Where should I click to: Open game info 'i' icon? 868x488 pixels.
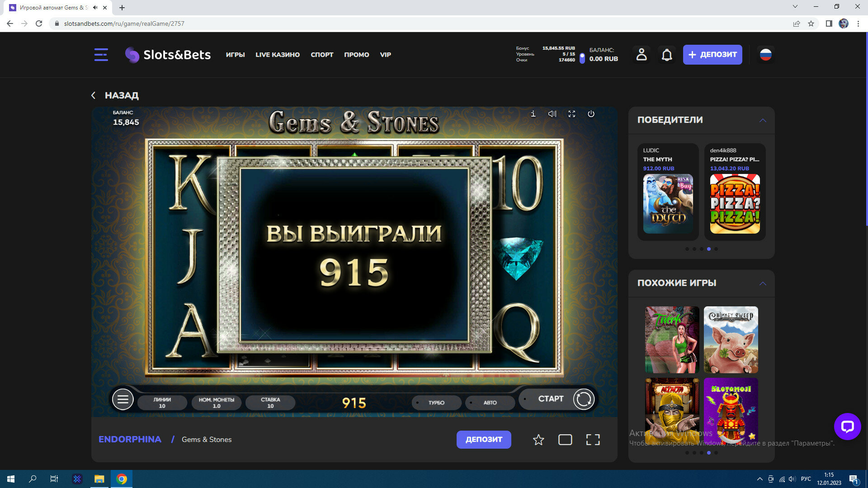[x=533, y=114]
